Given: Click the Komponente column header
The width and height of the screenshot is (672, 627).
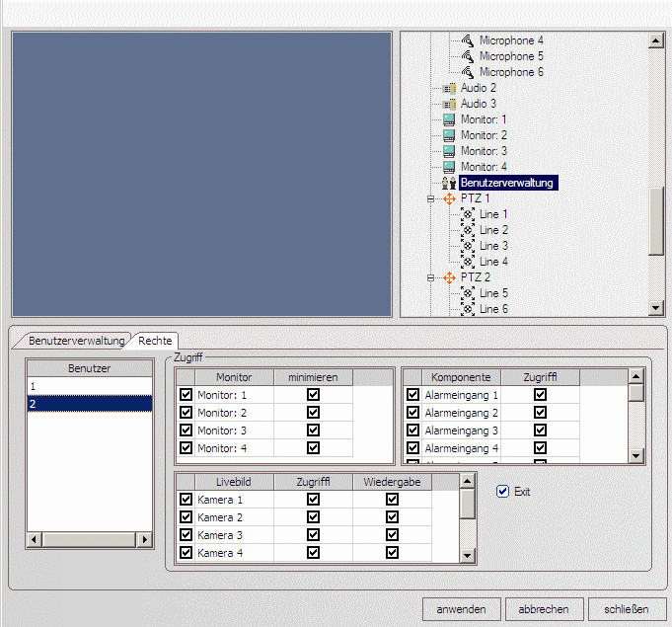Looking at the screenshot, I should [461, 377].
